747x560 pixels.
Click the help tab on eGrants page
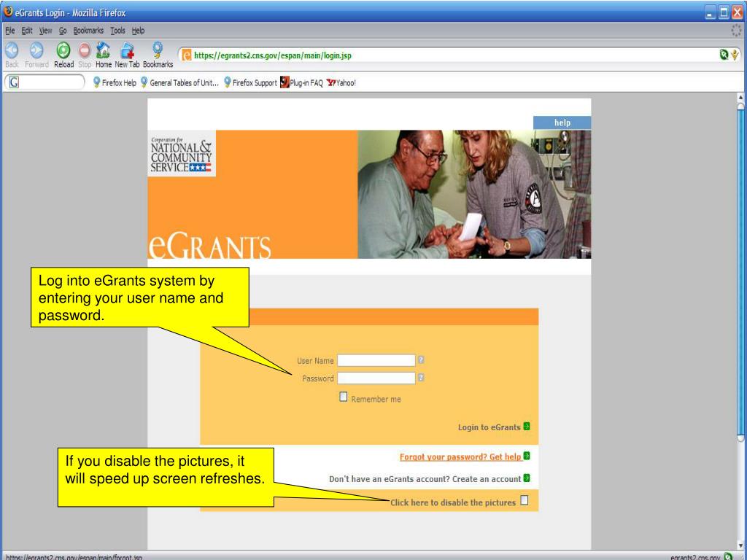coord(562,122)
